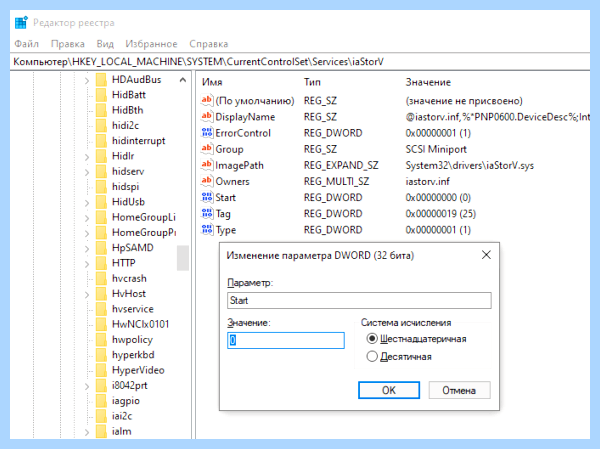Click the string icon of the Owners value

click(x=207, y=181)
